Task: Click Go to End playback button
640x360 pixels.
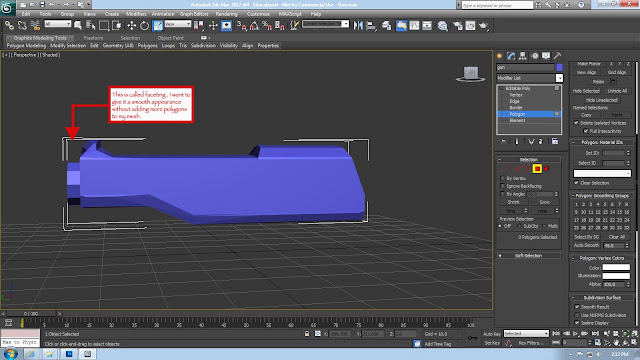Action: coord(595,333)
